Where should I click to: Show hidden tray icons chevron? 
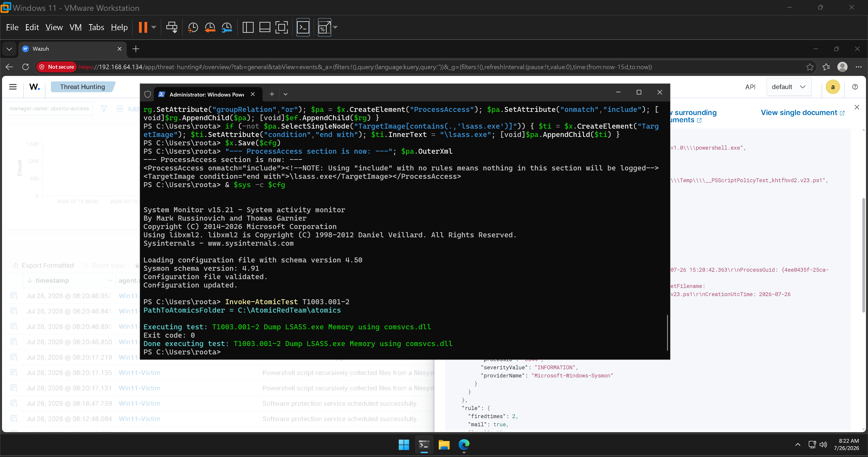point(797,445)
